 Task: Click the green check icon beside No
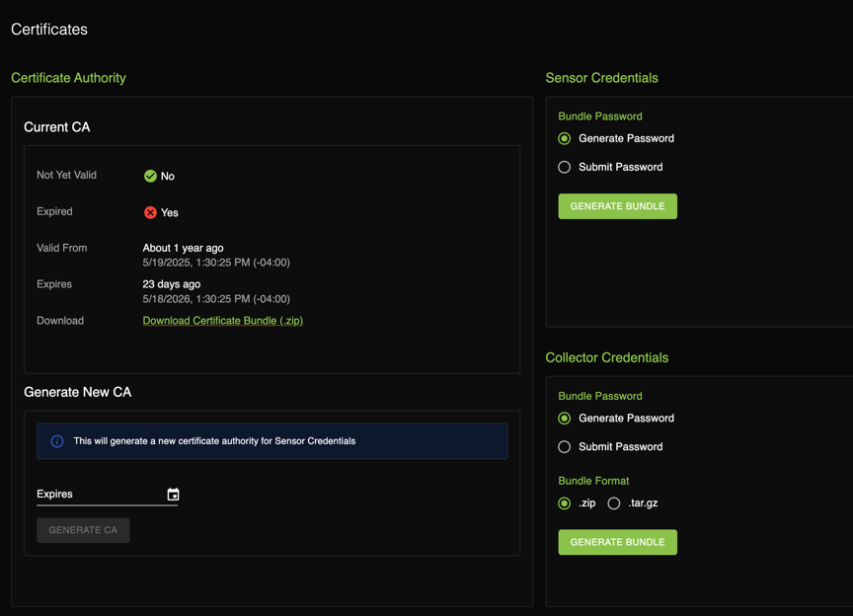click(150, 176)
